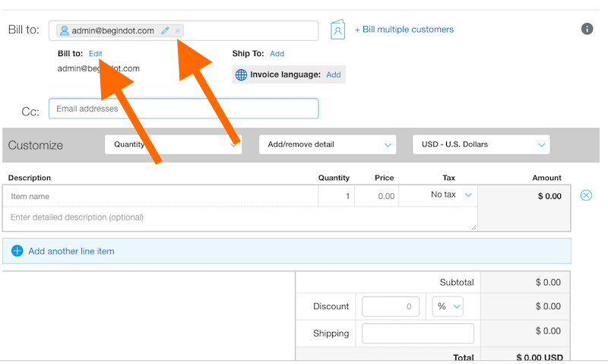The image size is (608, 364).
Task: Remove admin@begindot.com recipient with the x
Action: (178, 30)
